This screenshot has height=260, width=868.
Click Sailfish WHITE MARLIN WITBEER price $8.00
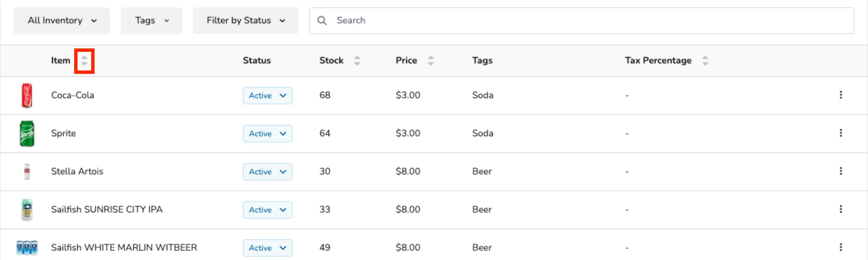click(408, 248)
